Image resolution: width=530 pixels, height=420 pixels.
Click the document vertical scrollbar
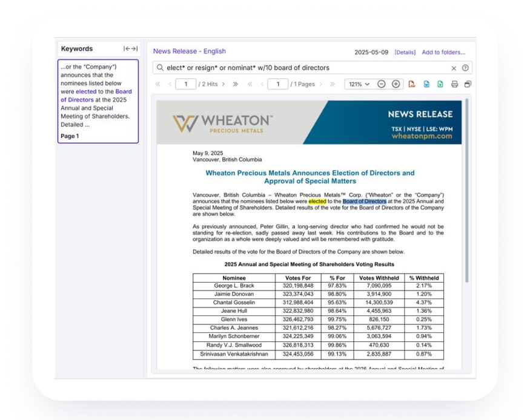pos(467,191)
